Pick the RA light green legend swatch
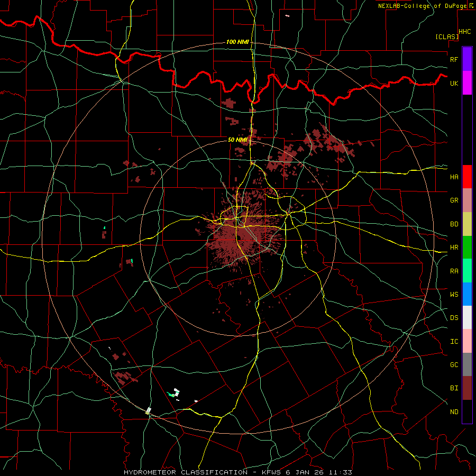476x476 pixels. coord(467,271)
